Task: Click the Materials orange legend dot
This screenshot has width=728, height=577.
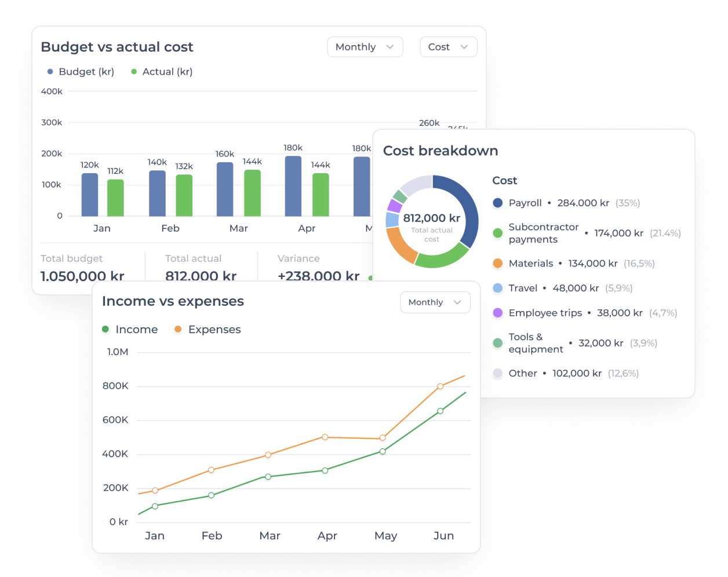Action: tap(497, 263)
